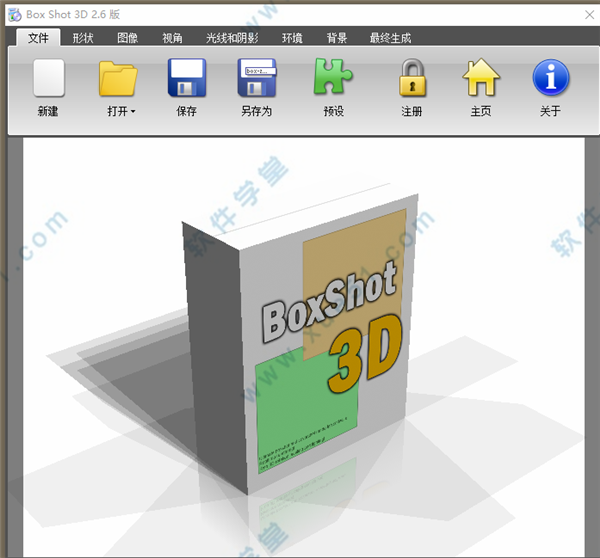Select the 文件 tab

pyautogui.click(x=38, y=38)
